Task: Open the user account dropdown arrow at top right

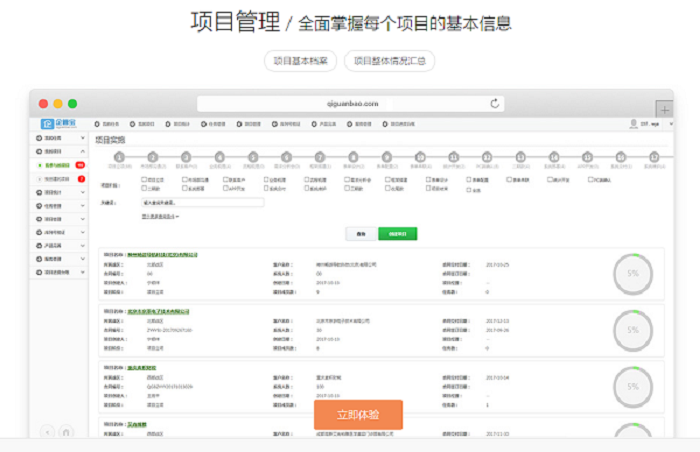Action: [x=671, y=124]
